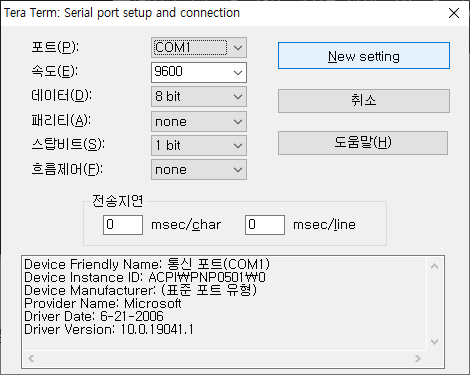The image size is (470, 375).
Task: Click the 데이터(D) label
Action: point(61,96)
